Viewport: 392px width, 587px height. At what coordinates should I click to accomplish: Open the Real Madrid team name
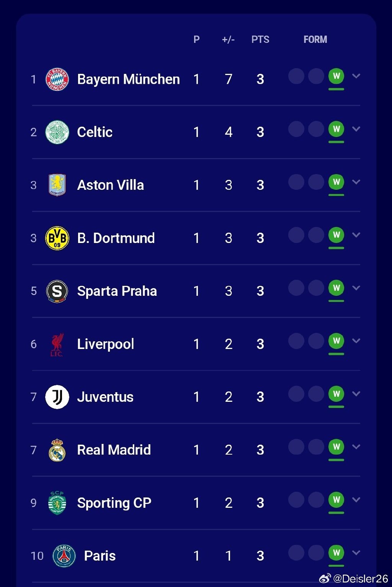114,450
